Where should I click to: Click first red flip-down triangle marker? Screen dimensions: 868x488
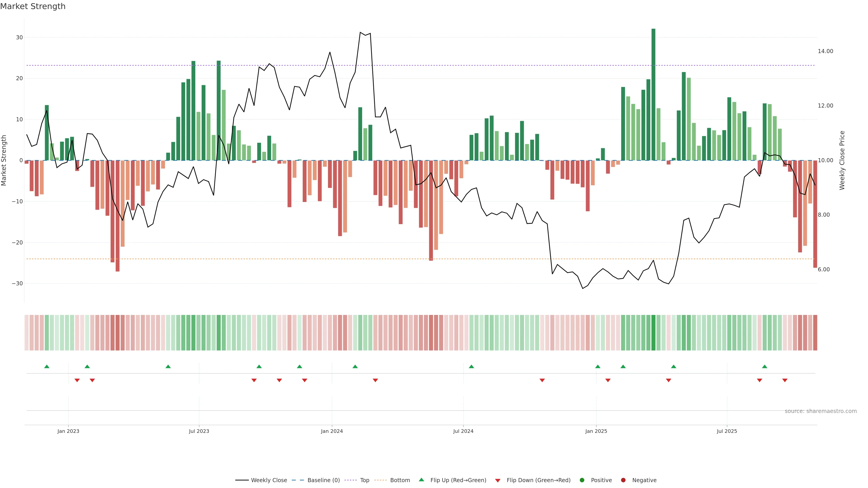click(77, 380)
